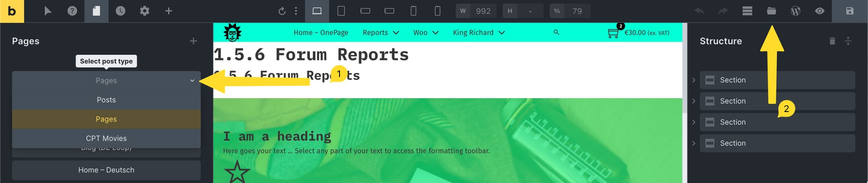Expand all structure items icon

click(x=848, y=41)
